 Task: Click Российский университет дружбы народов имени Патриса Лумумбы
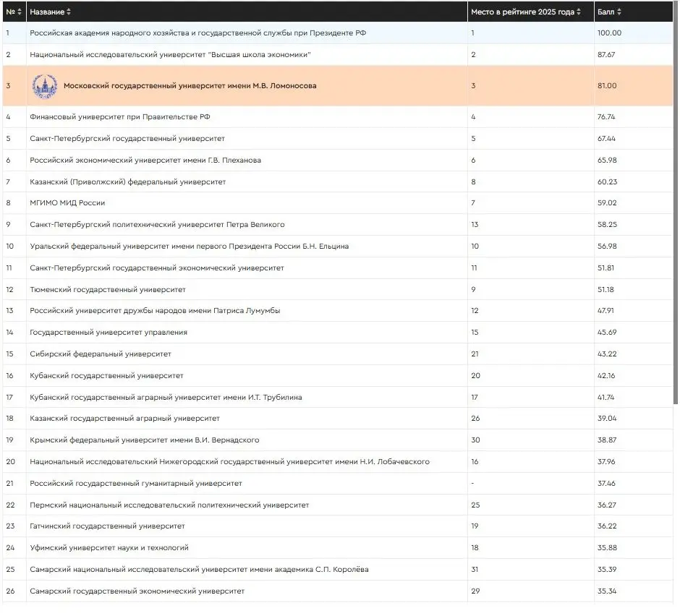point(155,311)
